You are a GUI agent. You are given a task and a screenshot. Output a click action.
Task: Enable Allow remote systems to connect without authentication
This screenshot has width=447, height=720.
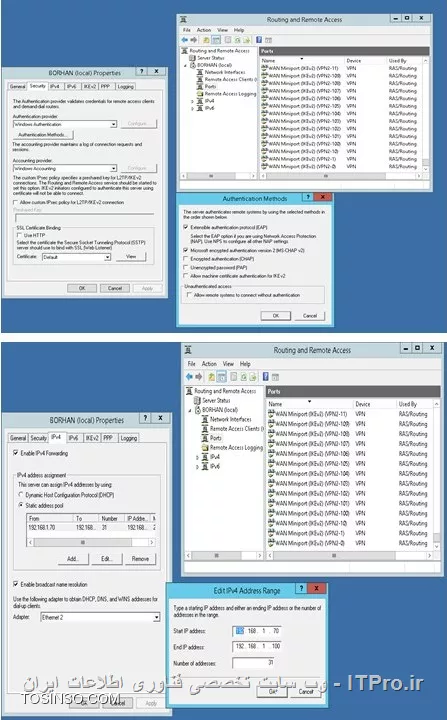click(189, 295)
